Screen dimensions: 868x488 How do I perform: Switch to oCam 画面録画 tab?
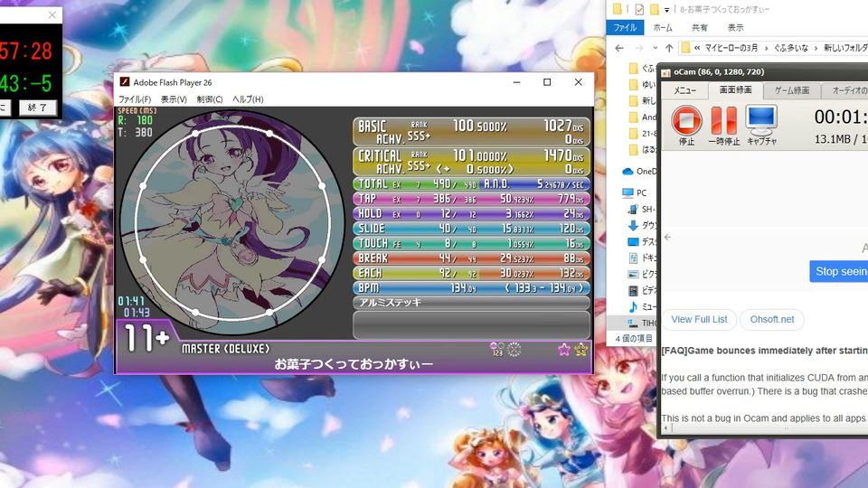736,90
